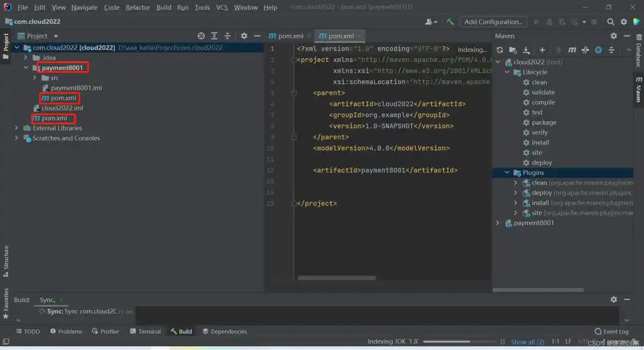Viewport: 644px width, 350px height.
Task: Reload All Maven Projects icon
Action: click(x=500, y=50)
